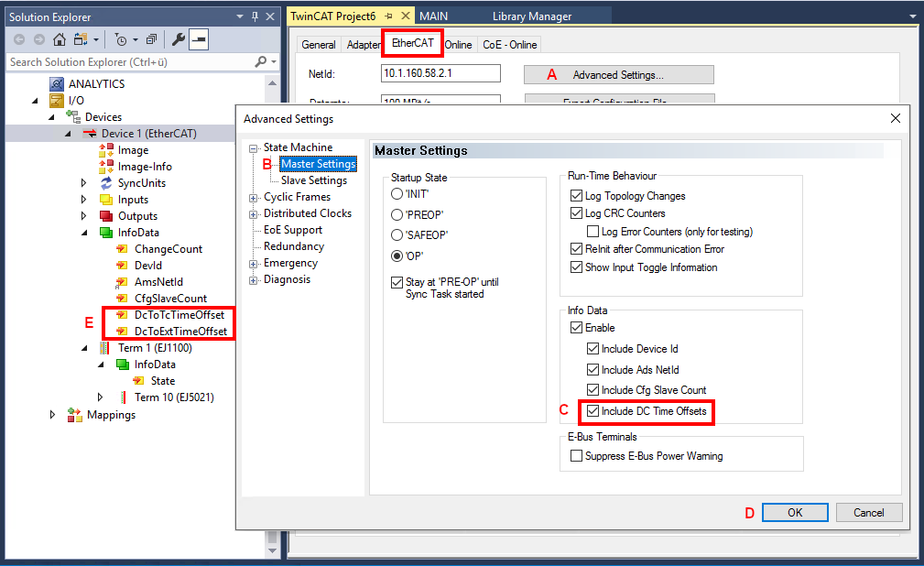924x566 pixels.
Task: Toggle ReInit after Communication Error
Action: click(576, 249)
